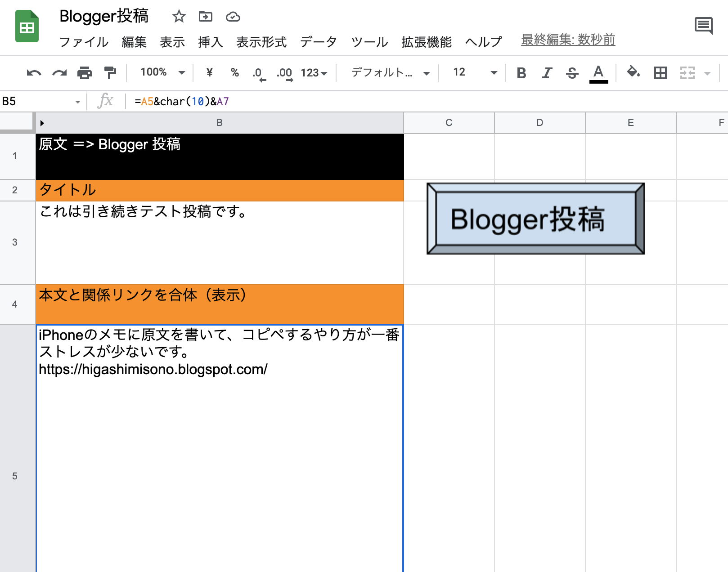Screen dimensions: 728x572
Task: Open the 最終編集: 数秒前 link
Action: coord(568,40)
